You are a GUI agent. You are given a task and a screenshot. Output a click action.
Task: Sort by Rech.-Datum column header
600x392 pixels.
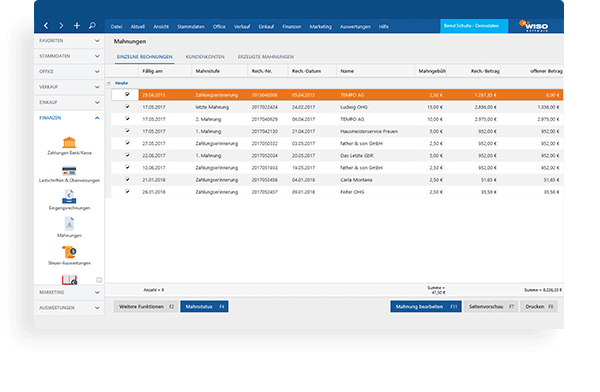pos(312,71)
